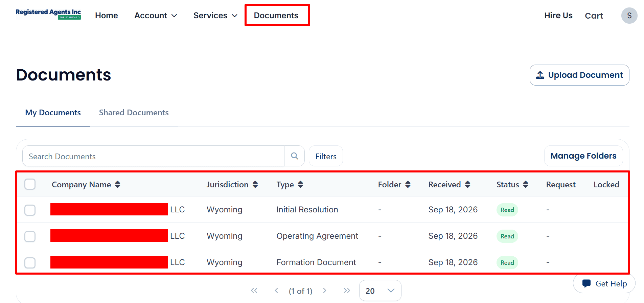Sort by Company Name column arrows
This screenshot has width=644, height=303.
pos(117,184)
